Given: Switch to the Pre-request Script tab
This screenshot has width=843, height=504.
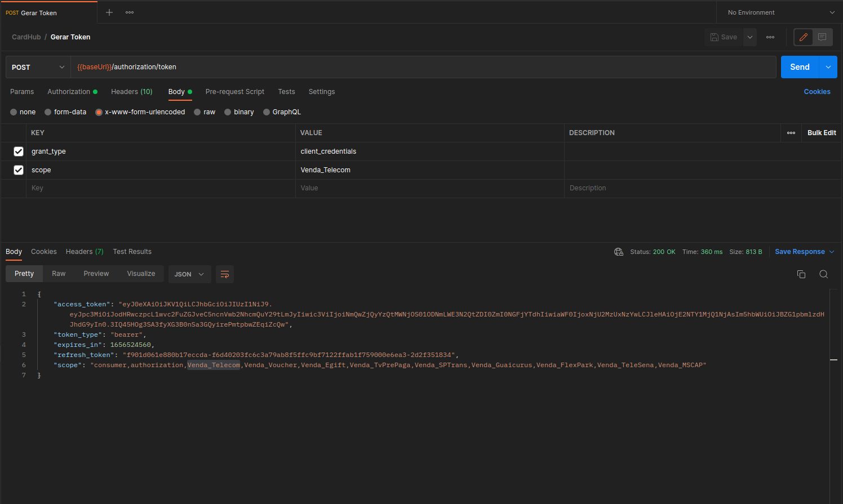Looking at the screenshot, I should (x=234, y=92).
